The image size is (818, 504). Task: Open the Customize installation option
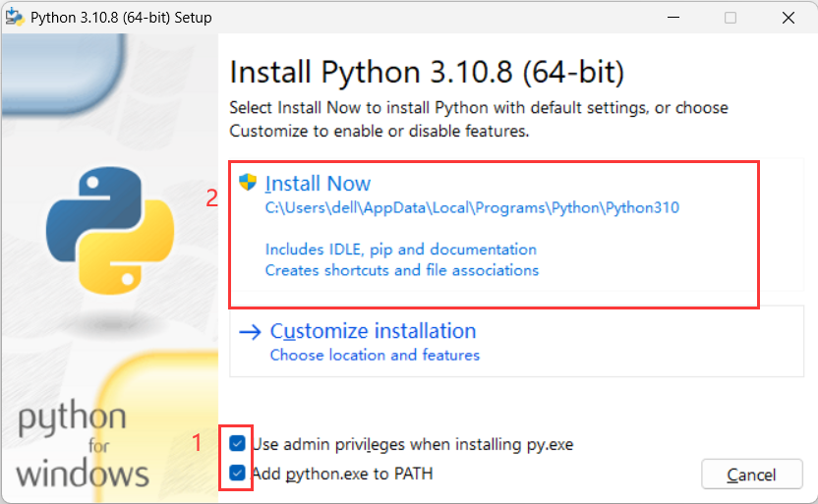point(373,331)
